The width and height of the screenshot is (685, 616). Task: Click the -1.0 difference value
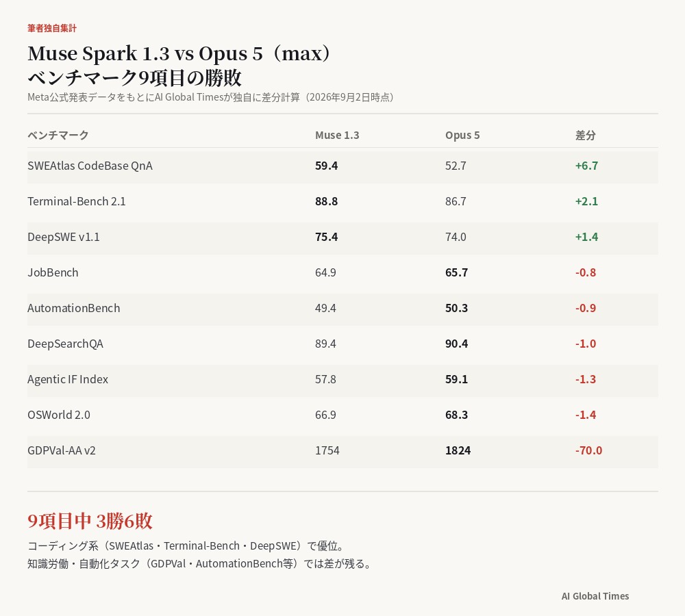point(586,344)
